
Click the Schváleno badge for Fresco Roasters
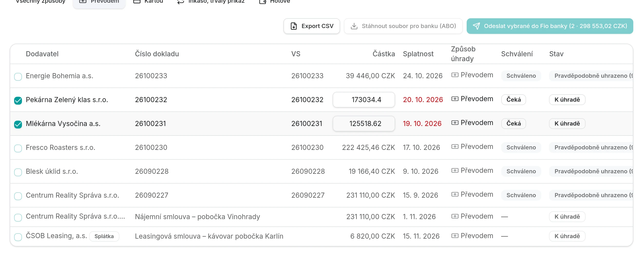tap(521, 147)
